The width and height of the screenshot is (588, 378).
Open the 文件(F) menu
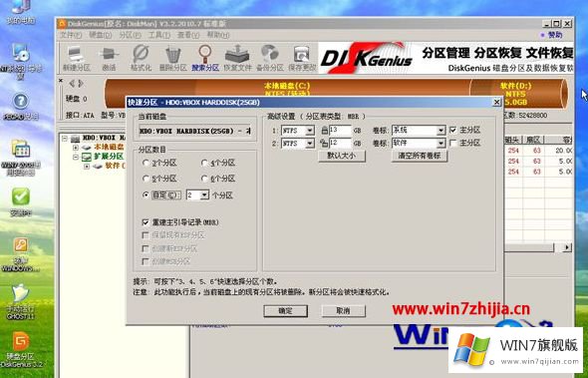71,35
